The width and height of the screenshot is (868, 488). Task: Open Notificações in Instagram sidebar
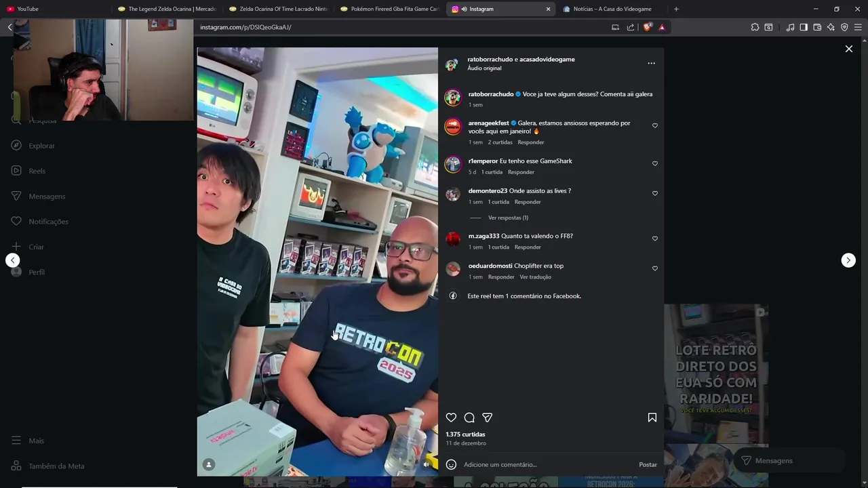40,222
